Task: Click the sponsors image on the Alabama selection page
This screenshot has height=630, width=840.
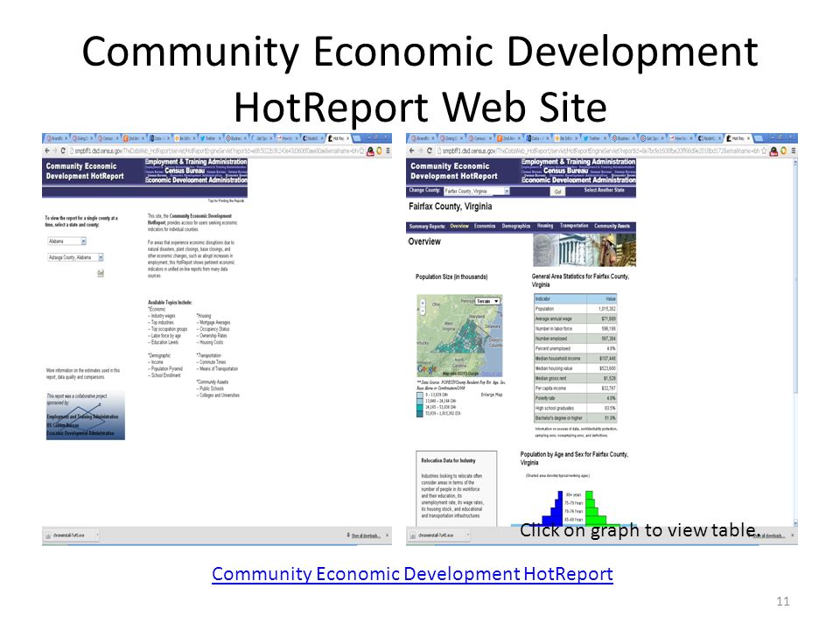Action: pyautogui.click(x=85, y=416)
